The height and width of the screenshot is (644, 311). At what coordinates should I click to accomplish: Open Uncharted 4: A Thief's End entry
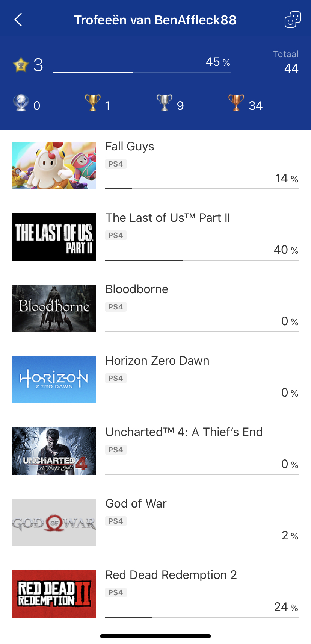pos(155,451)
